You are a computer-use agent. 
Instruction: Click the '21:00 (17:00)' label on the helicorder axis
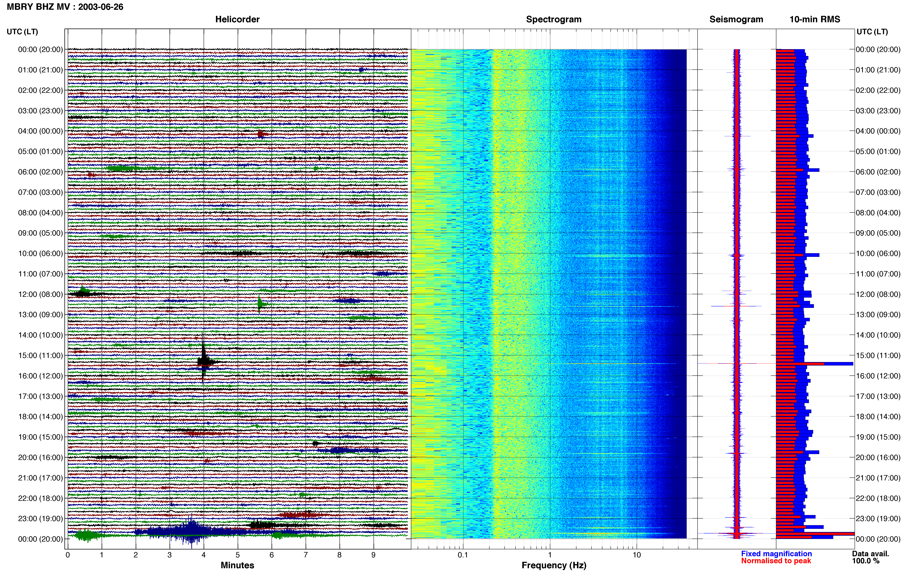click(x=40, y=478)
